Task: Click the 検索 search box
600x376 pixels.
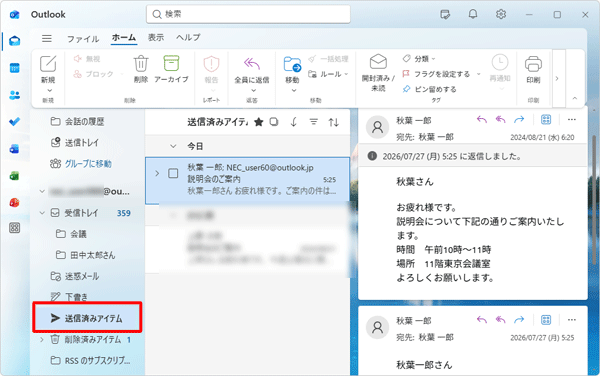Action: point(248,15)
